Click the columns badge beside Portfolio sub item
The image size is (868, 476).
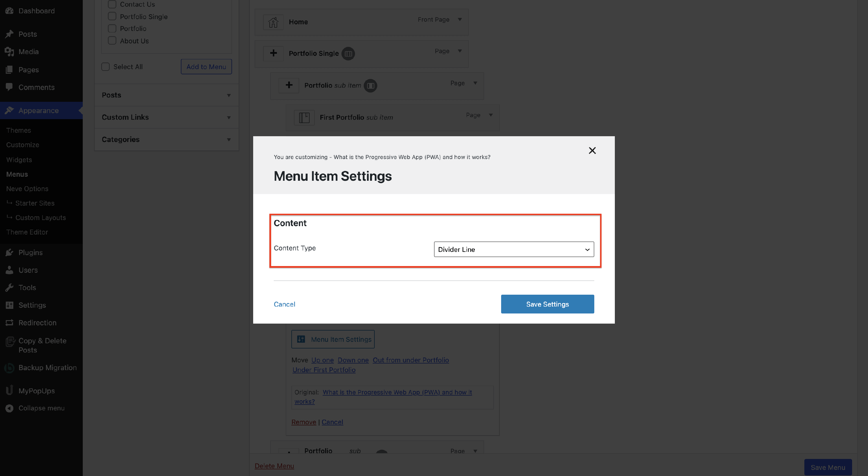pyautogui.click(x=370, y=86)
